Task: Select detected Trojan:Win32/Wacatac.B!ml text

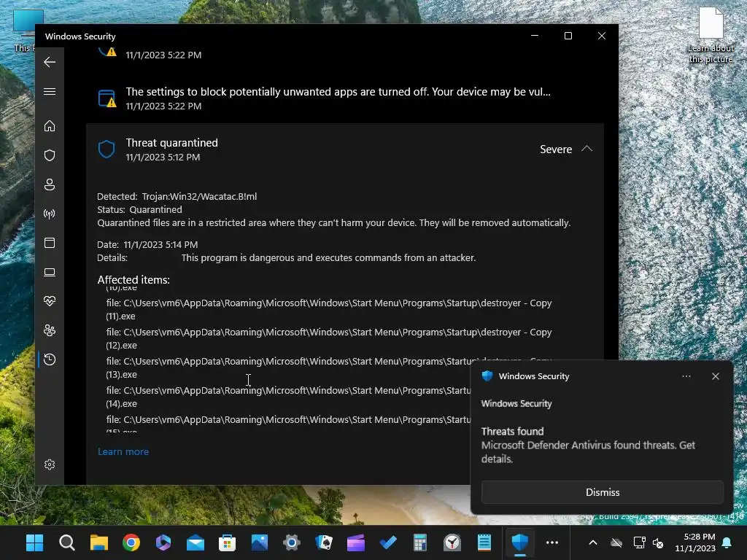Action: 199,196
